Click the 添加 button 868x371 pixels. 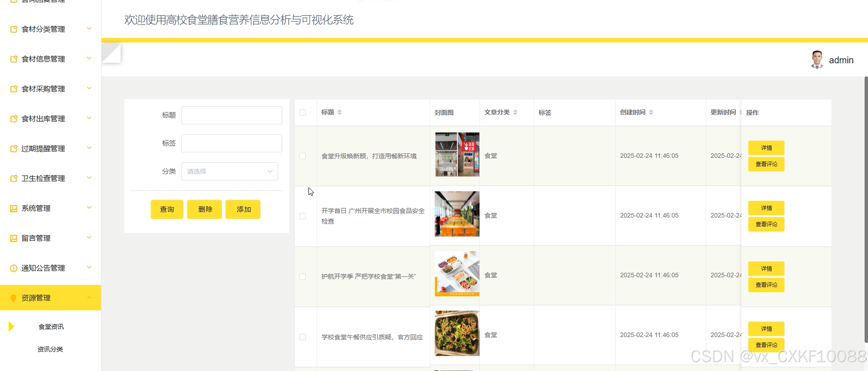coord(243,209)
